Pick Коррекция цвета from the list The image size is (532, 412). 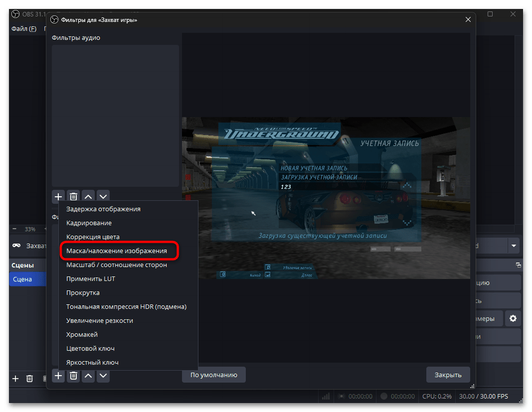(x=128, y=237)
